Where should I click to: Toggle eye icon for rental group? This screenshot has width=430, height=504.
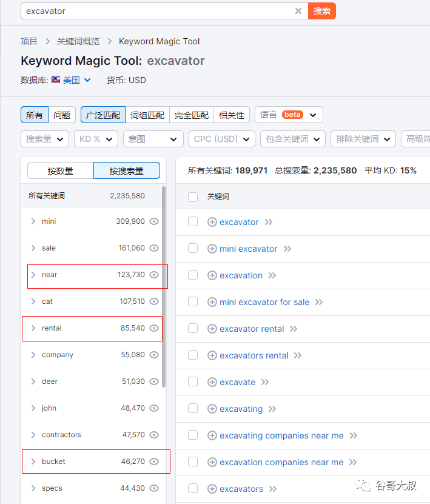click(x=154, y=328)
